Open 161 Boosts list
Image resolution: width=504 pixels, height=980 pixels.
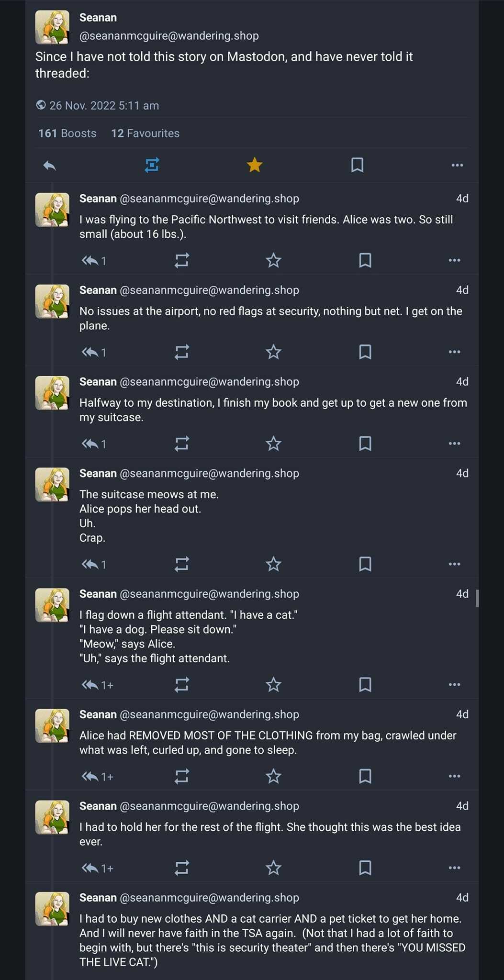coord(67,134)
